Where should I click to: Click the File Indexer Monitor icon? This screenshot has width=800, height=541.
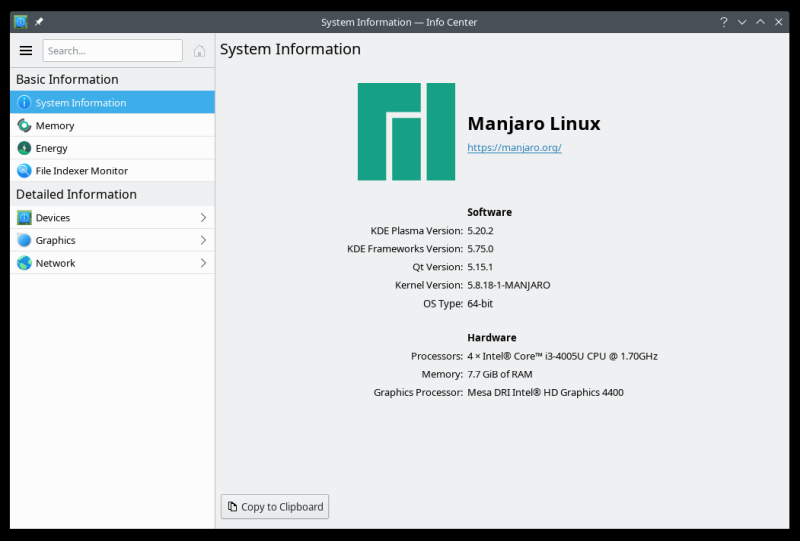click(24, 171)
